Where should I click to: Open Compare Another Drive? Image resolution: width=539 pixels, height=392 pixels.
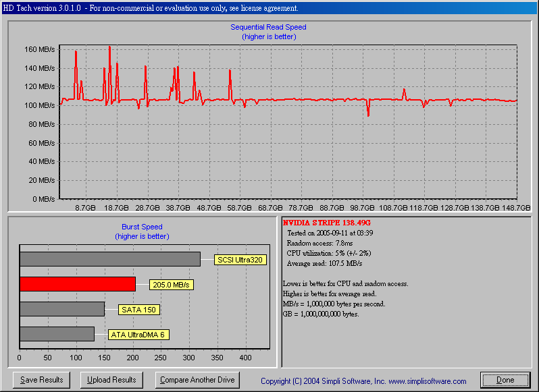197,380
